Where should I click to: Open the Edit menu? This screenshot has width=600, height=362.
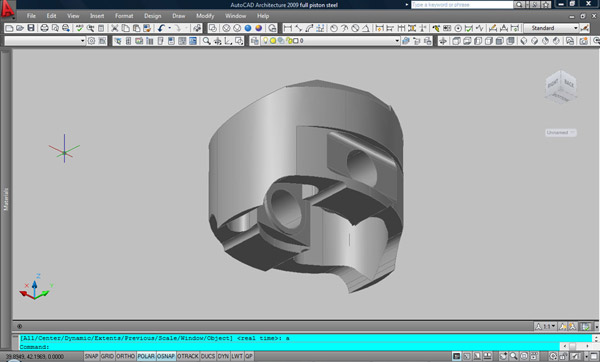point(51,16)
